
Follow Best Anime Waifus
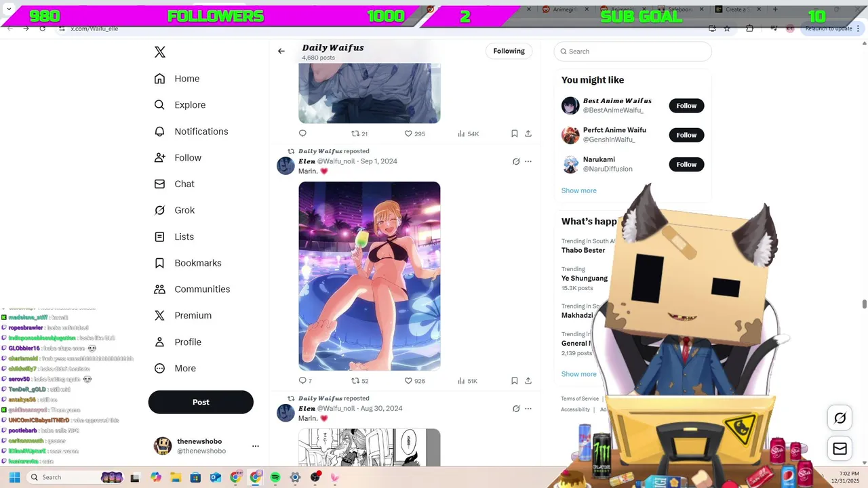pyautogui.click(x=686, y=106)
